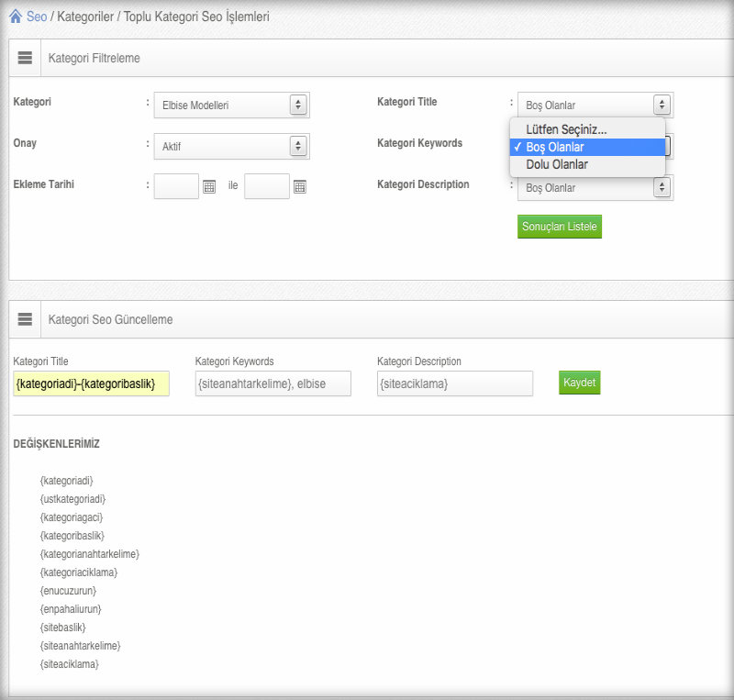Click into the Kategori Description input field
The height and width of the screenshot is (700, 734).
454,383
